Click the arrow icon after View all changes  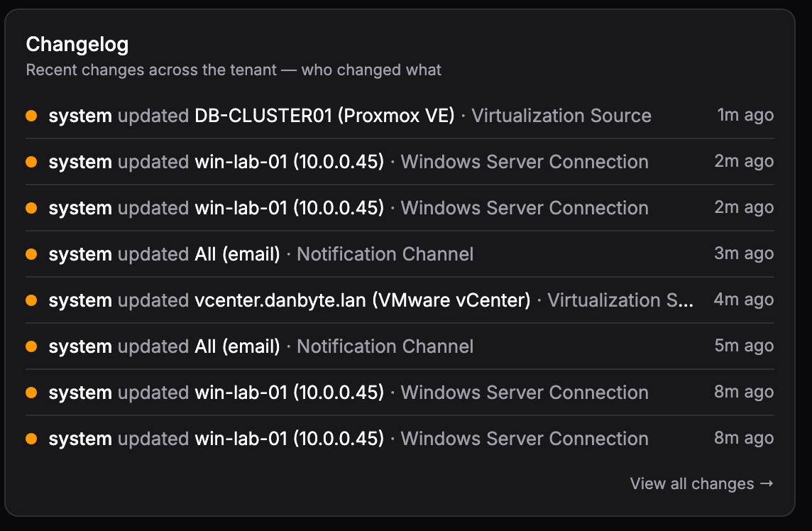click(x=767, y=483)
